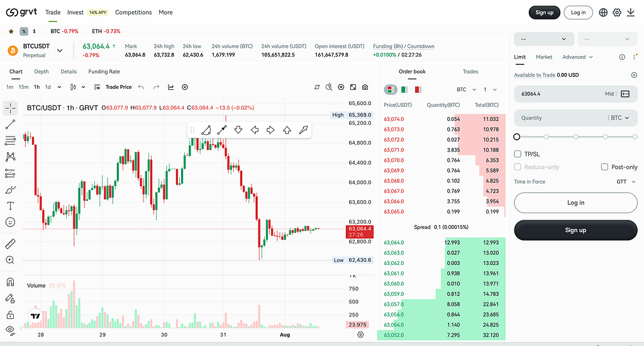The width and height of the screenshot is (644, 346).
Task: Show asks-only order book view
Action: coord(418,89)
